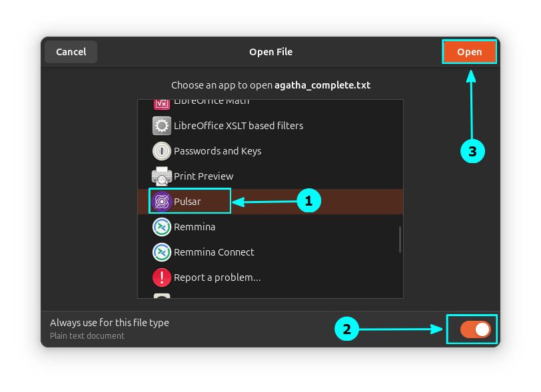Click the Passwords and Keys icon
Image resolution: width=541 pixels, height=392 pixels.
pyautogui.click(x=162, y=151)
